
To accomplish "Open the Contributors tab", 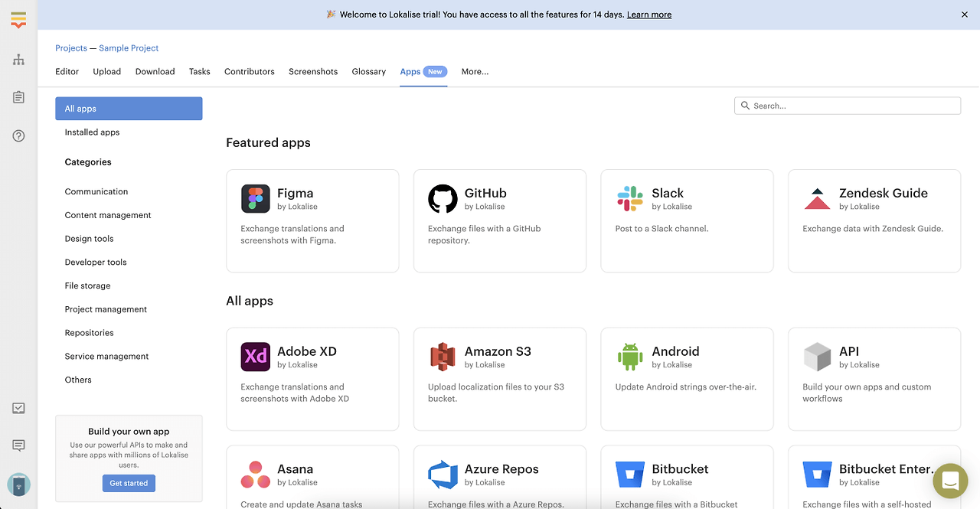I will click(249, 71).
